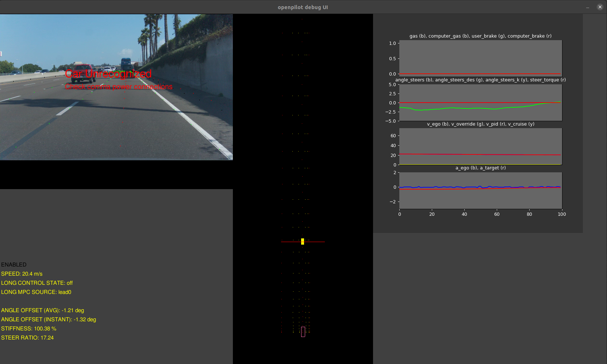607x364 pixels.
Task: Select the ego vehicle box in radar view
Action: pyautogui.click(x=303, y=332)
